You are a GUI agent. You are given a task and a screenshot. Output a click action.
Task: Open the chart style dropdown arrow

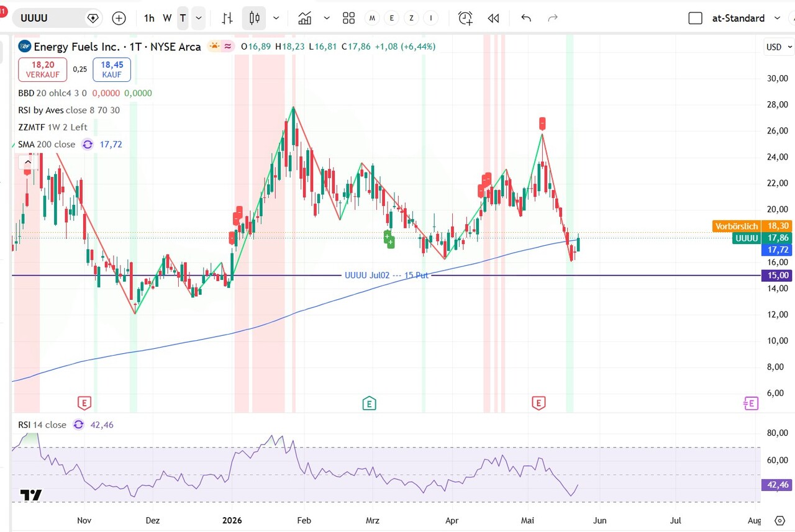tap(276, 18)
